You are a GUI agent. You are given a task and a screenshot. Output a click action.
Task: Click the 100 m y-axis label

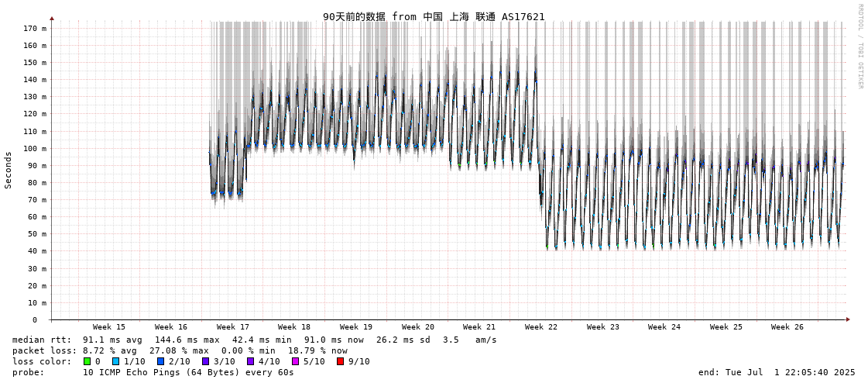tap(34, 149)
